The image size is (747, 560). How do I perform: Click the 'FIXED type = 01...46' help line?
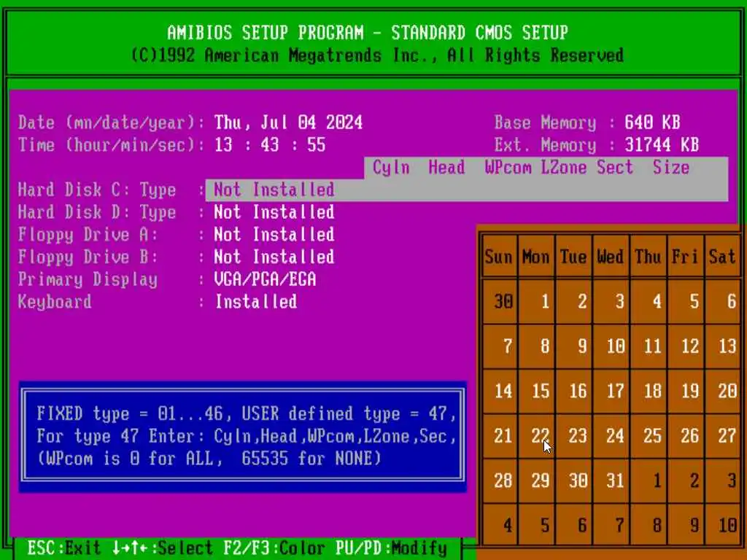(x=247, y=413)
